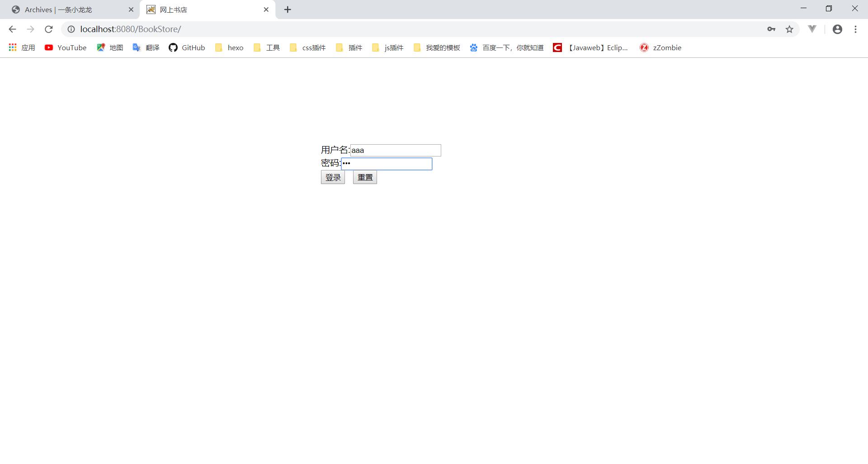Open the V-shaped extension icon
The height and width of the screenshot is (464, 868).
(x=812, y=29)
